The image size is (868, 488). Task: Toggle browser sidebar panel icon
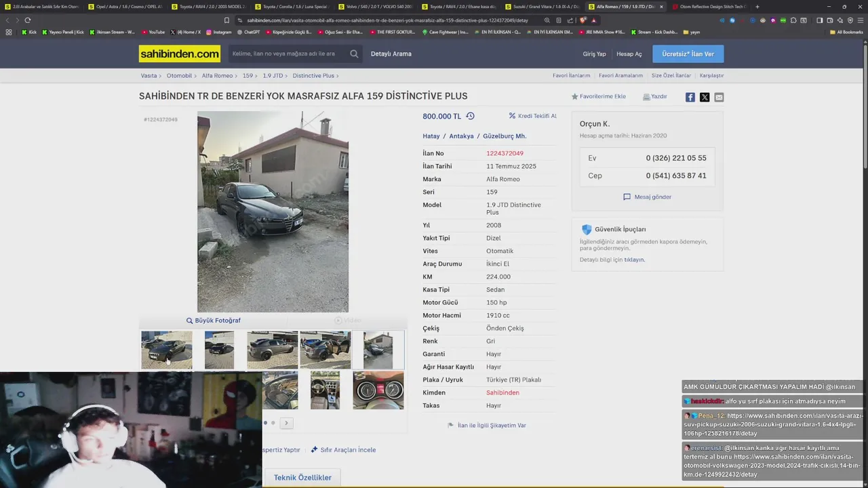(820, 20)
